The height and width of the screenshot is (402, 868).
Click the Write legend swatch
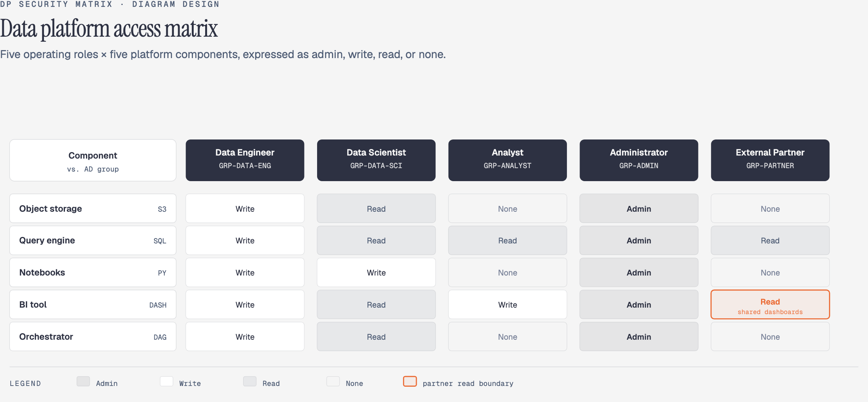(x=167, y=381)
